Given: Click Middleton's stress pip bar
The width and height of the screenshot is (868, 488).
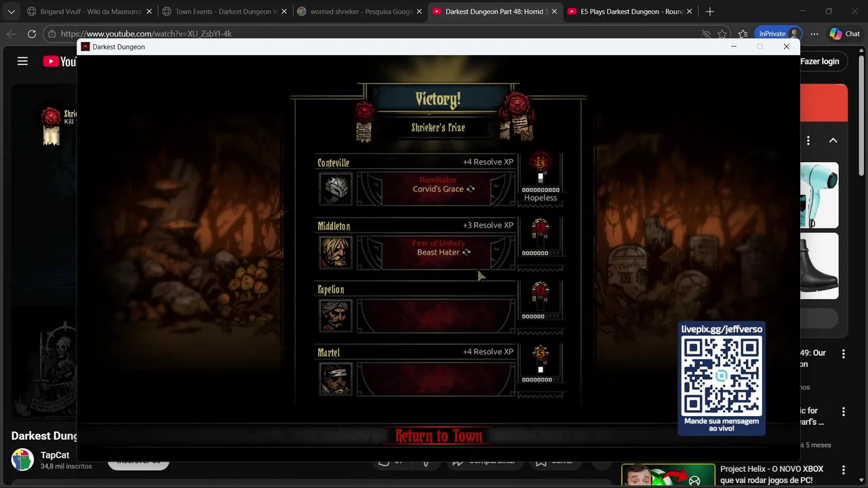Looking at the screenshot, I should [x=540, y=253].
